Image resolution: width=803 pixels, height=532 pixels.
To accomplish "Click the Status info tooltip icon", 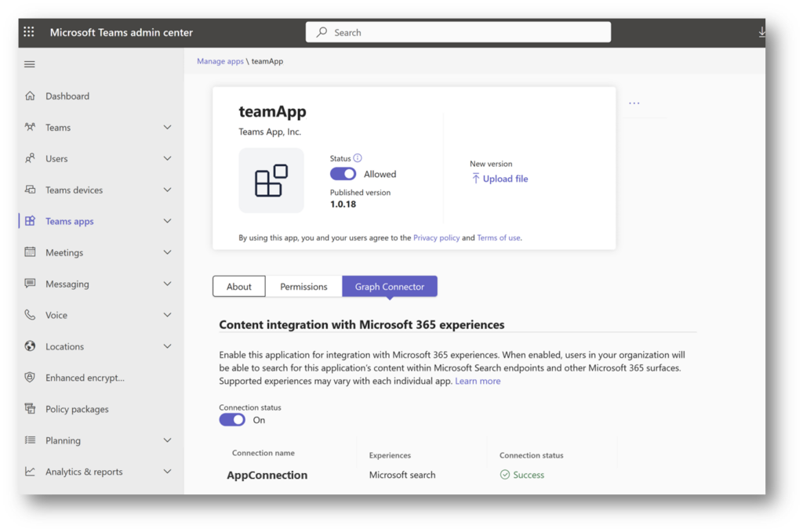I will (x=357, y=158).
